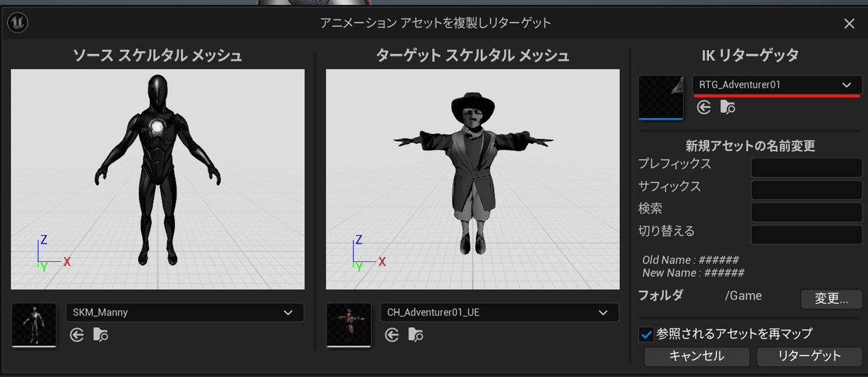Click the 切り替える input field
The width and height of the screenshot is (868, 377).
(x=806, y=235)
